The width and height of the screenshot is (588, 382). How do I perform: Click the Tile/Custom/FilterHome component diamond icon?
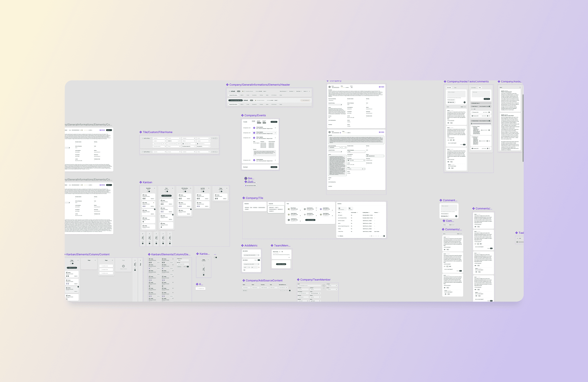coord(141,132)
